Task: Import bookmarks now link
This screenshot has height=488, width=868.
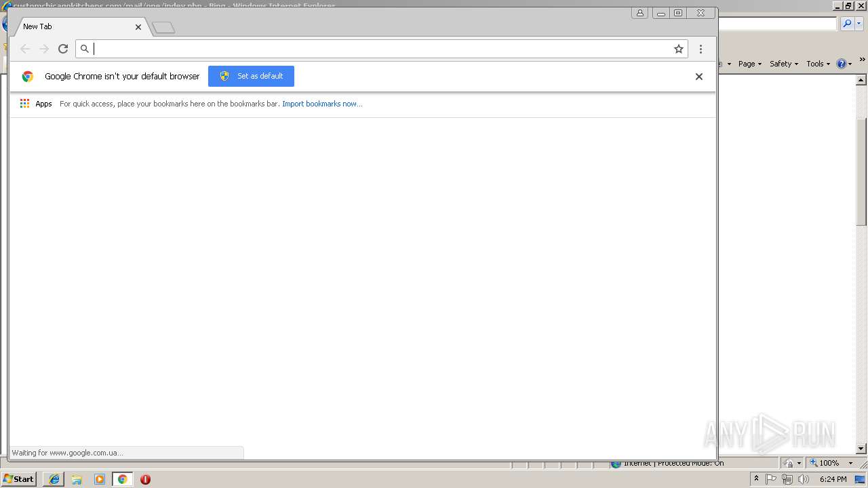Action: tap(322, 104)
